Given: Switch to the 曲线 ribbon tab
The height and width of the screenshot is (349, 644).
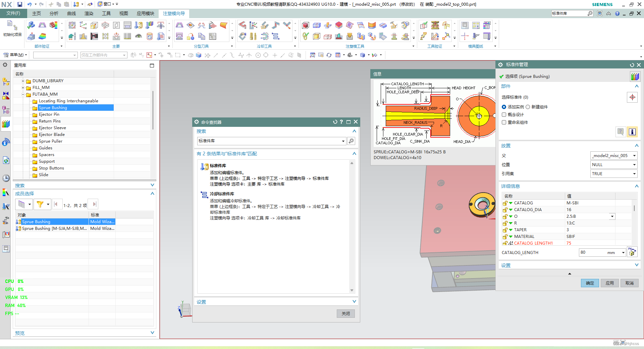Looking at the screenshot, I should 71,13.
